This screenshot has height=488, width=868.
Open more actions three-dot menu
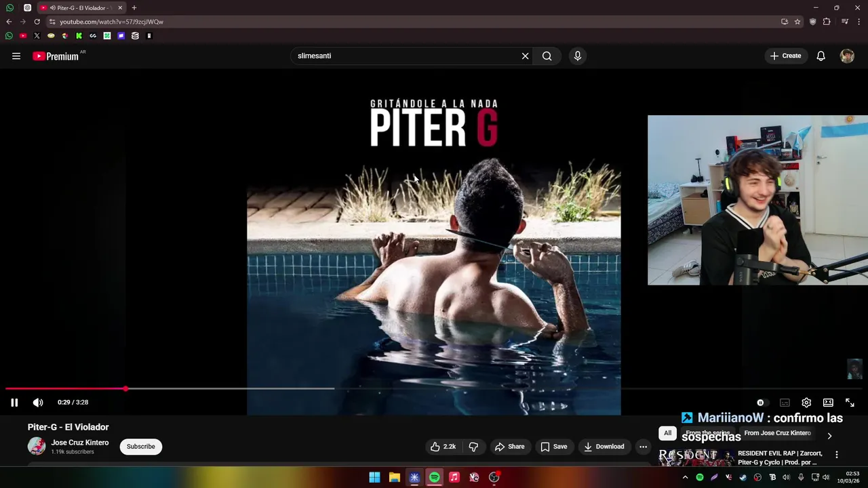(643, 447)
